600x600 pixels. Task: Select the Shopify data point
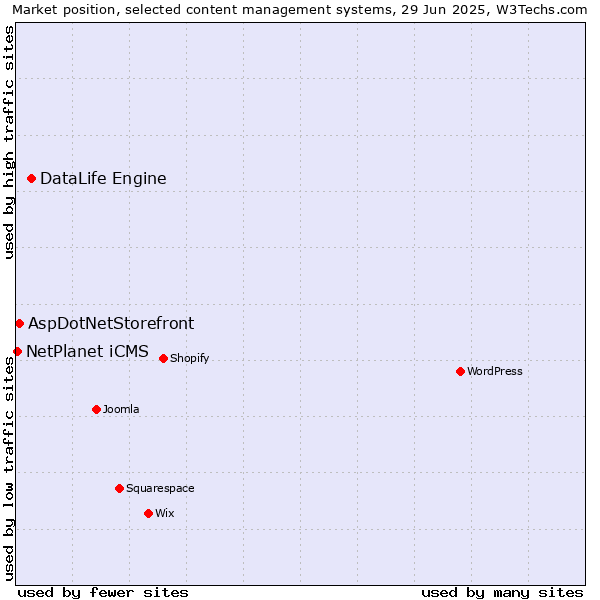(163, 359)
